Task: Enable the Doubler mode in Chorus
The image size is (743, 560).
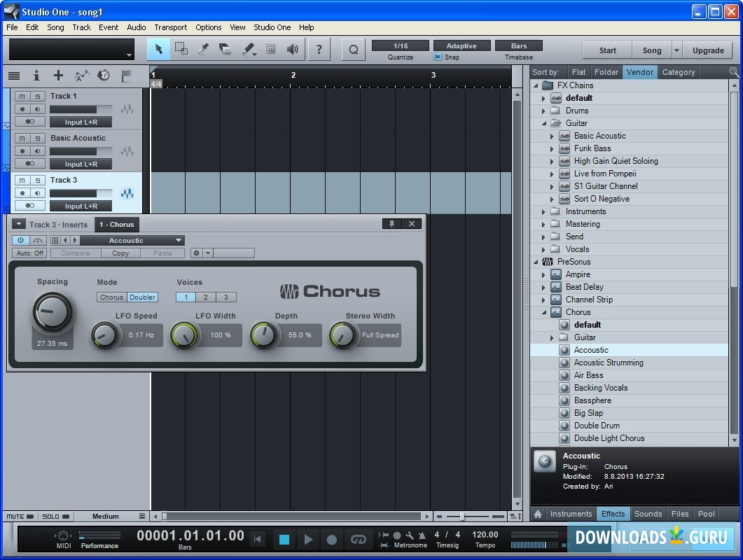Action: [x=143, y=297]
